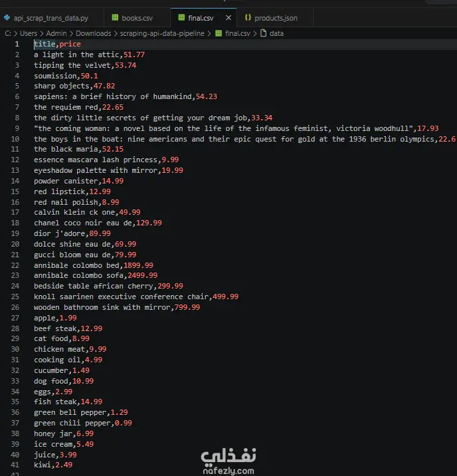Click the price 33.34 on line 8
The width and height of the screenshot is (457, 476).
(x=262, y=118)
